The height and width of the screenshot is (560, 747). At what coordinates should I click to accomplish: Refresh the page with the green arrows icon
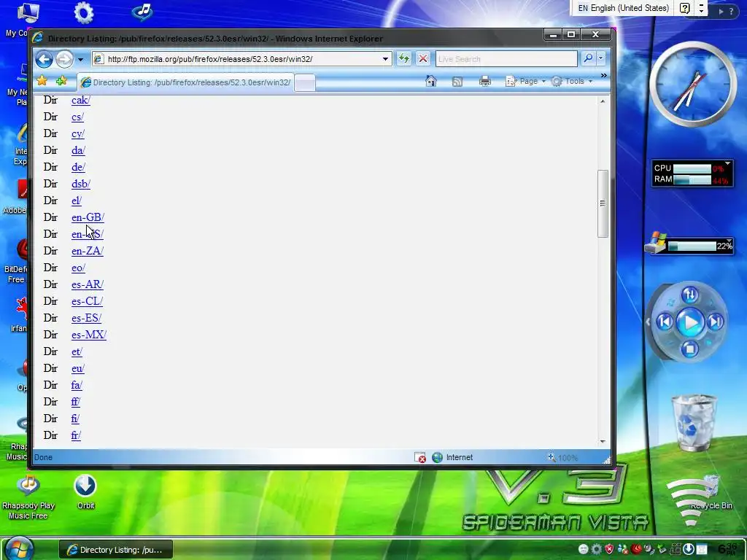click(x=404, y=58)
